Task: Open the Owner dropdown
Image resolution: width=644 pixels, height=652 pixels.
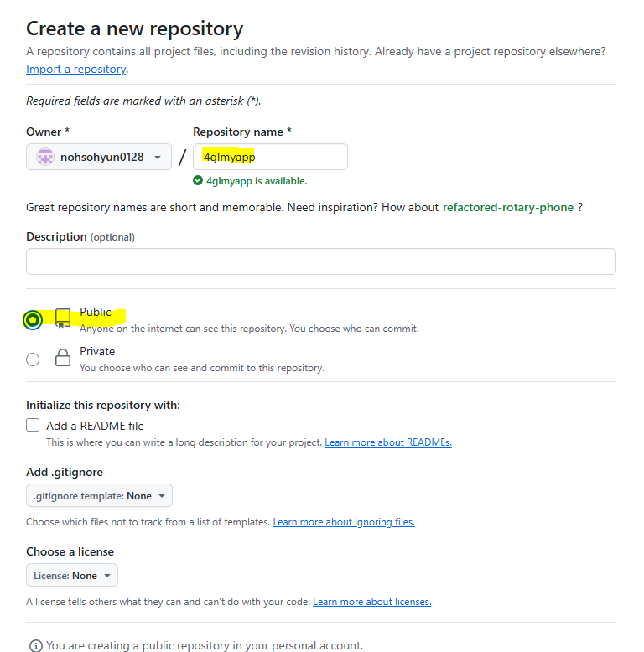Action: click(99, 157)
